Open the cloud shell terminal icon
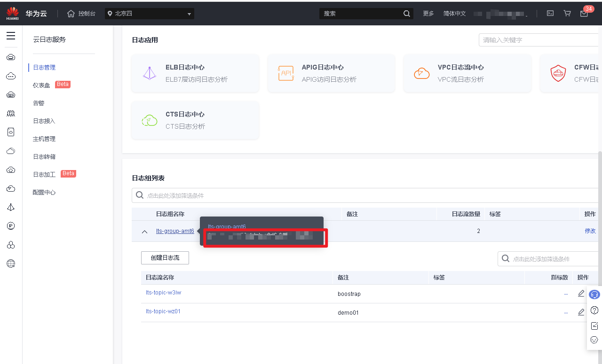 point(550,14)
